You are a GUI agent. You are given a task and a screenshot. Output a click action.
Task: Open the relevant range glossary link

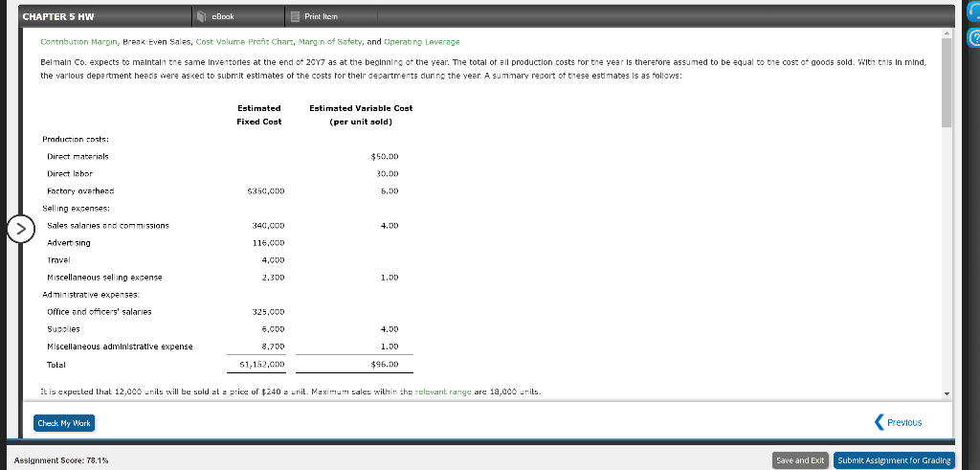[444, 392]
